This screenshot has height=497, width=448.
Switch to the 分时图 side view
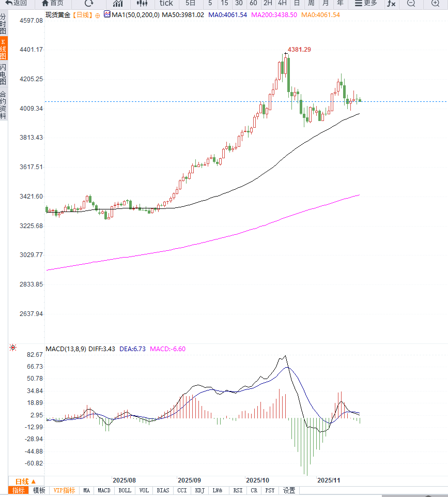pos(4,24)
